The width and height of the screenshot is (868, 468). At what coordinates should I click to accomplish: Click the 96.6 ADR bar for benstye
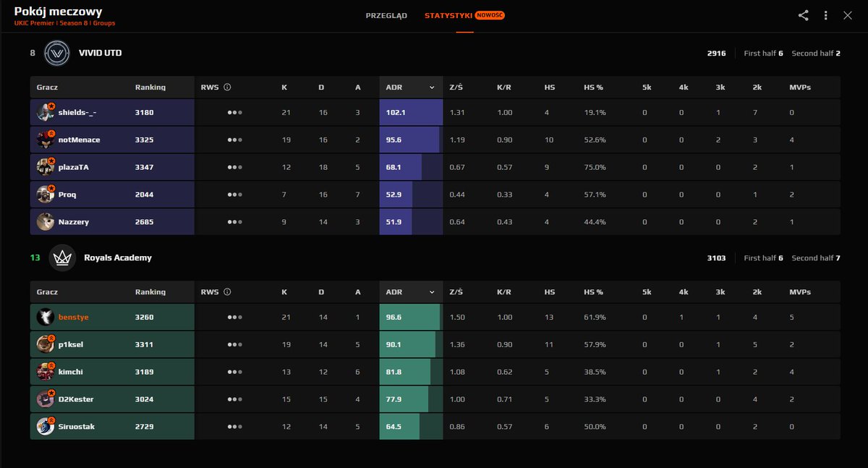tap(411, 318)
